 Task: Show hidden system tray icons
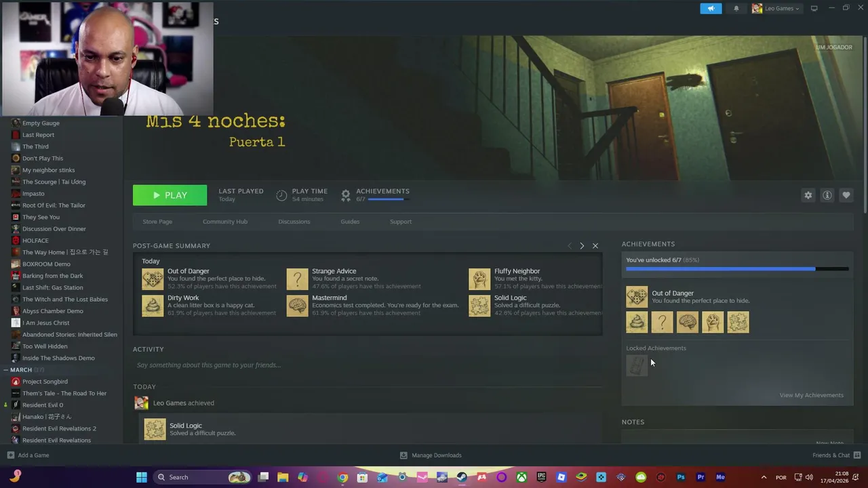(764, 477)
